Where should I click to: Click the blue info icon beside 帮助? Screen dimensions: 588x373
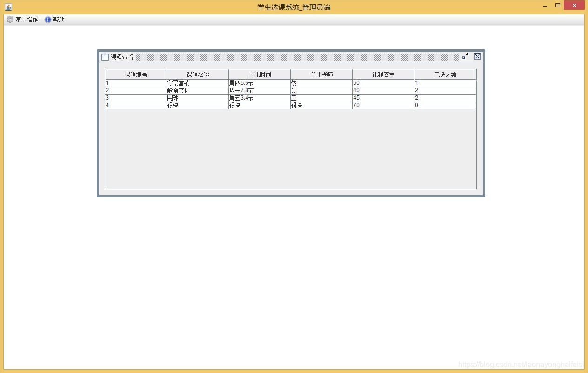(x=48, y=20)
